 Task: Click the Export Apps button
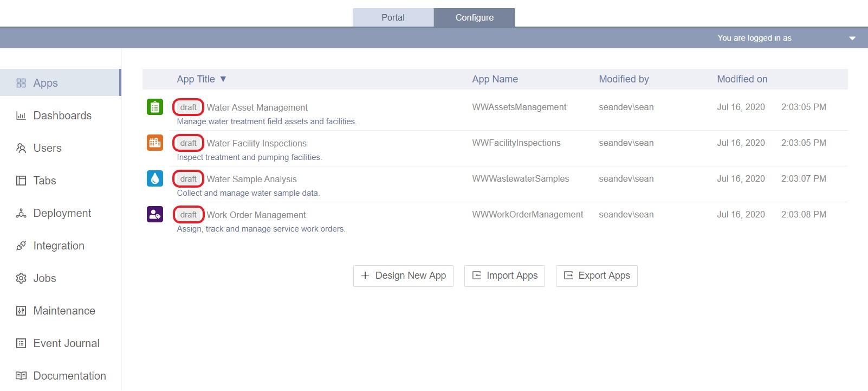(597, 275)
